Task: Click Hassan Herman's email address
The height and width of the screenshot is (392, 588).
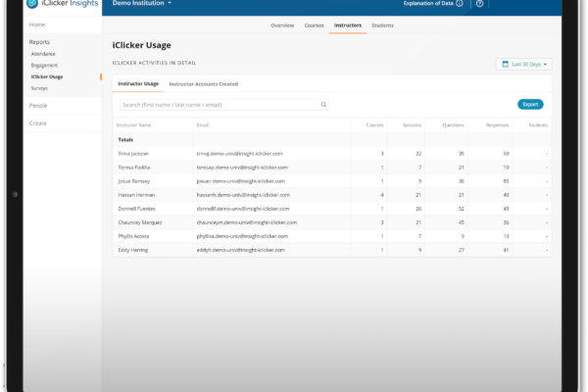Action: tap(243, 195)
